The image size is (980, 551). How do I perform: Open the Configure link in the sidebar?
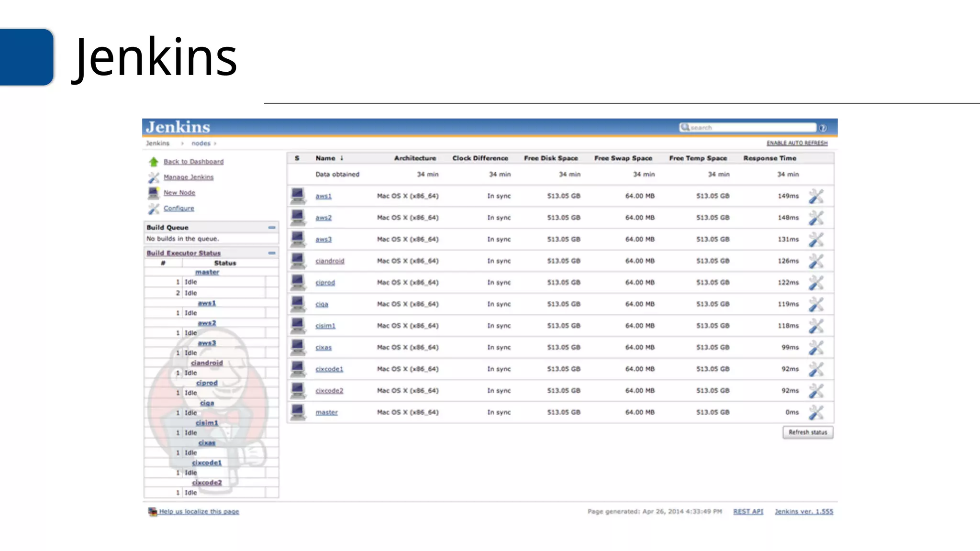click(x=179, y=209)
